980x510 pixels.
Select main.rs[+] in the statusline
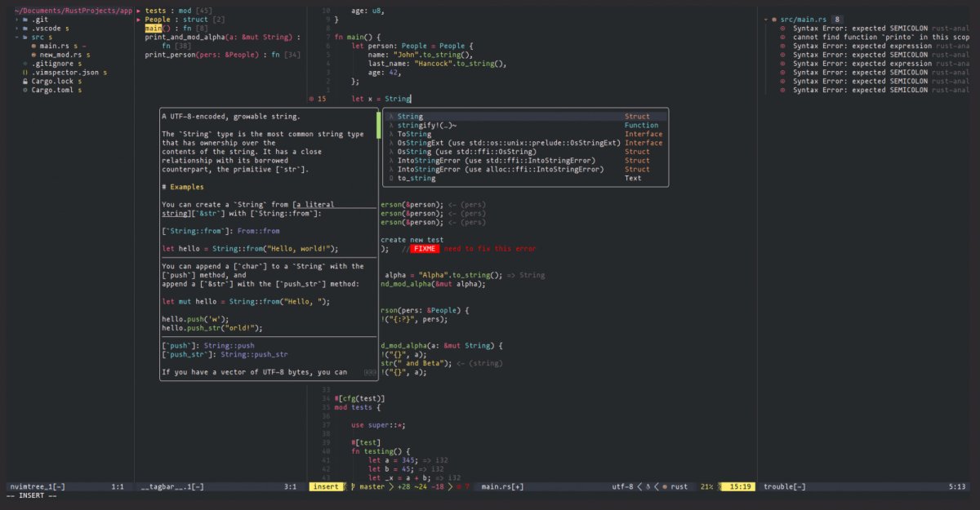click(501, 485)
